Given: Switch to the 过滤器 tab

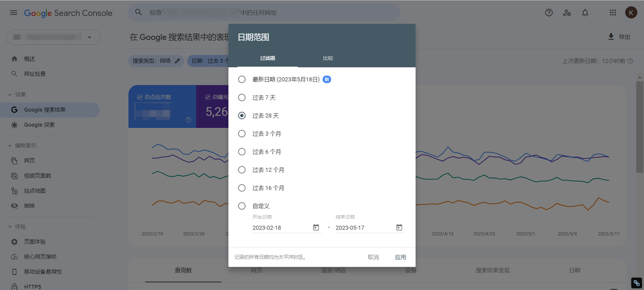Looking at the screenshot, I should pos(268,58).
